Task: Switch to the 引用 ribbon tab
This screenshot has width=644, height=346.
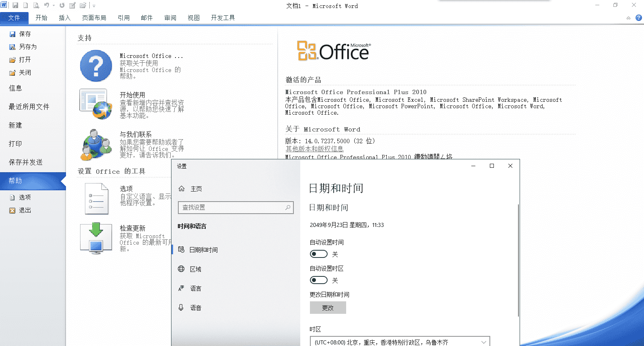Action: [124, 18]
